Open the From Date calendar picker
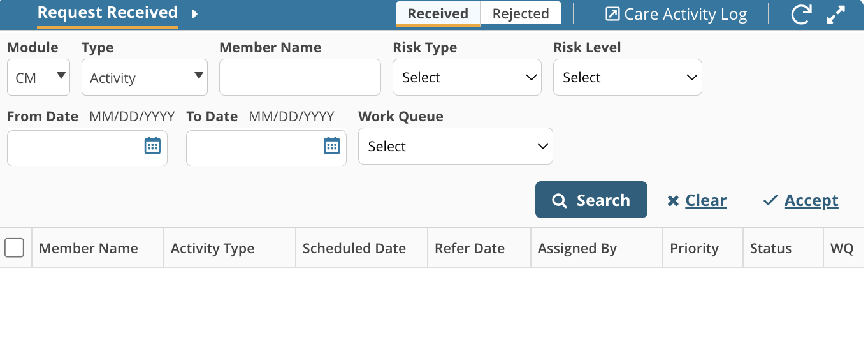Viewport: 868px width, 347px height. point(152,146)
